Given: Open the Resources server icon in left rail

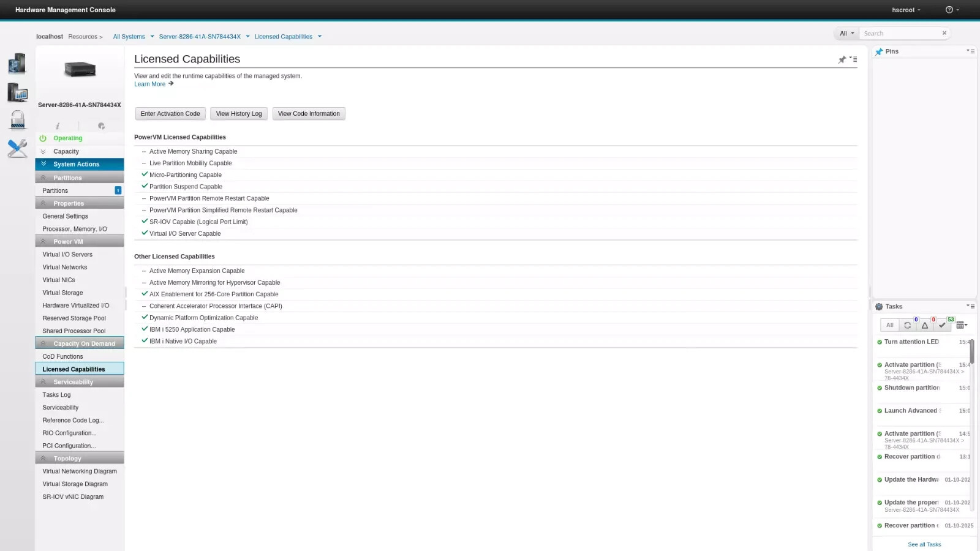Looking at the screenshot, I should [17, 63].
